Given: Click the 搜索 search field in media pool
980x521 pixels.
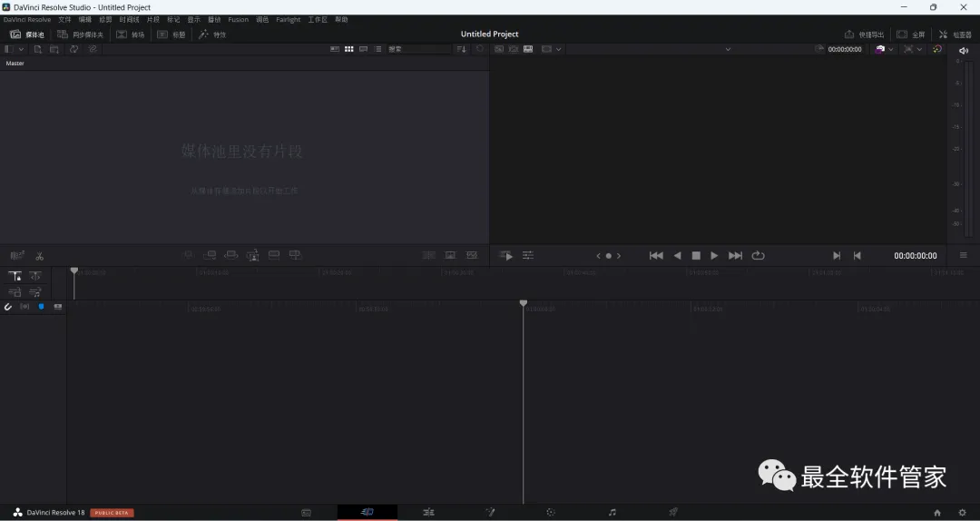Looking at the screenshot, I should (x=418, y=49).
